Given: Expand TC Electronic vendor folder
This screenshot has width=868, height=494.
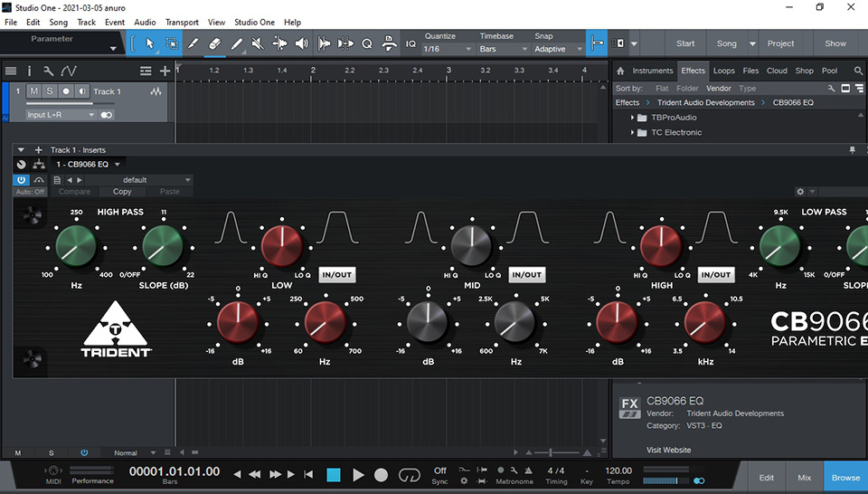Looking at the screenshot, I should [632, 132].
